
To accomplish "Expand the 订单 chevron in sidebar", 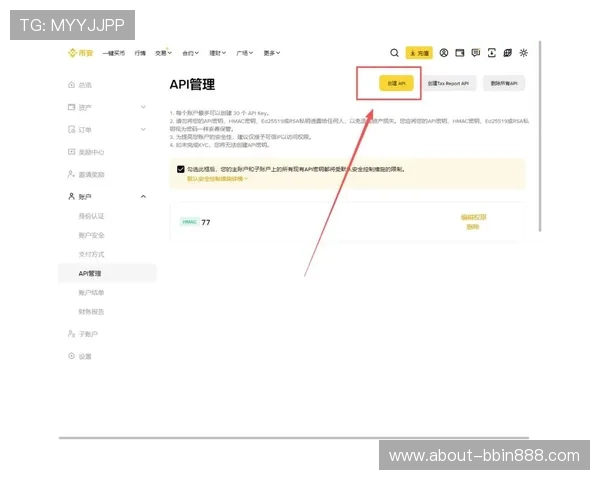I will click(x=143, y=129).
